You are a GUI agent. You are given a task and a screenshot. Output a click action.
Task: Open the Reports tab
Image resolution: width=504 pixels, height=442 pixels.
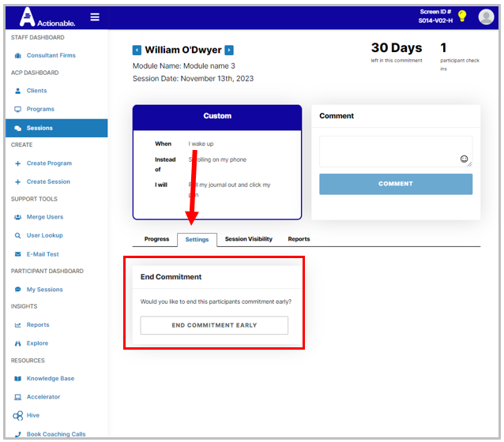(299, 239)
